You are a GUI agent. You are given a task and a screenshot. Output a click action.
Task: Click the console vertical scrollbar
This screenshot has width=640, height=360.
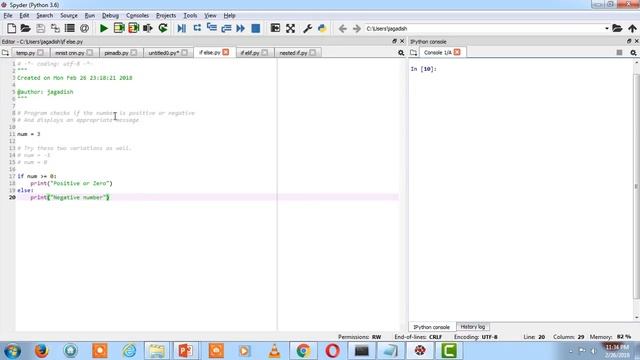pyautogui.click(x=637, y=186)
